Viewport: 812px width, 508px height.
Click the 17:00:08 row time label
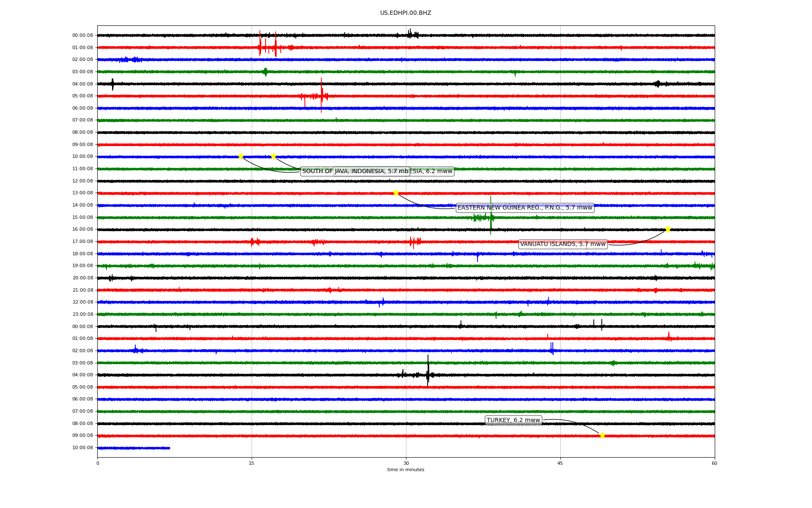(82, 242)
